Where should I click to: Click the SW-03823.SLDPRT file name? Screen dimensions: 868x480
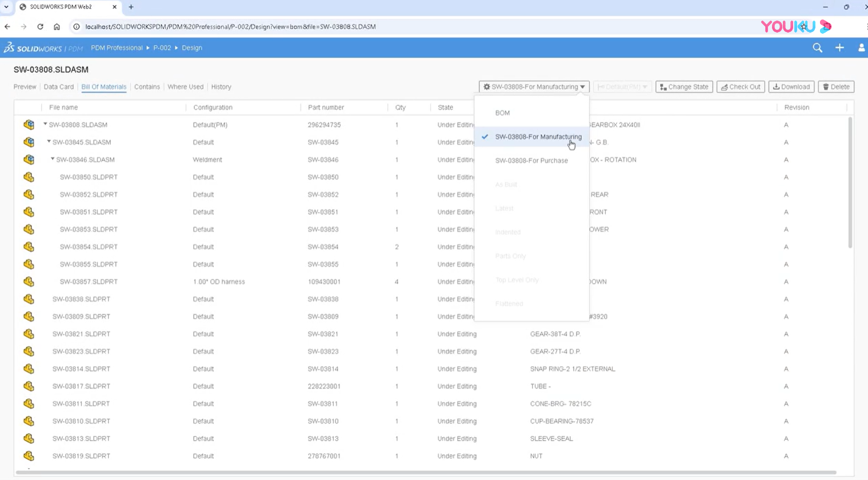pyautogui.click(x=81, y=351)
